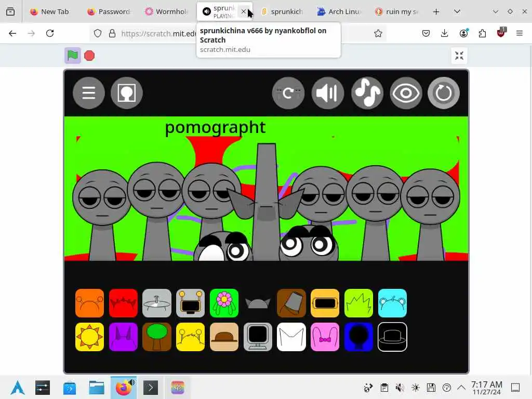Screen dimensions: 532x399
Task: Select the blue dark head character icon
Action: [358, 337]
